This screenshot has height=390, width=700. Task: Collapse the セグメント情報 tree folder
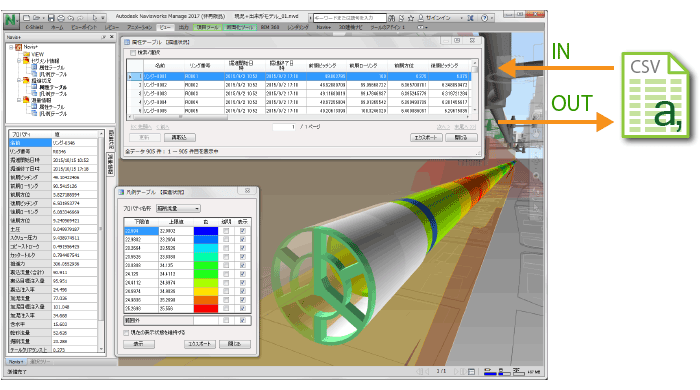tap(19, 60)
